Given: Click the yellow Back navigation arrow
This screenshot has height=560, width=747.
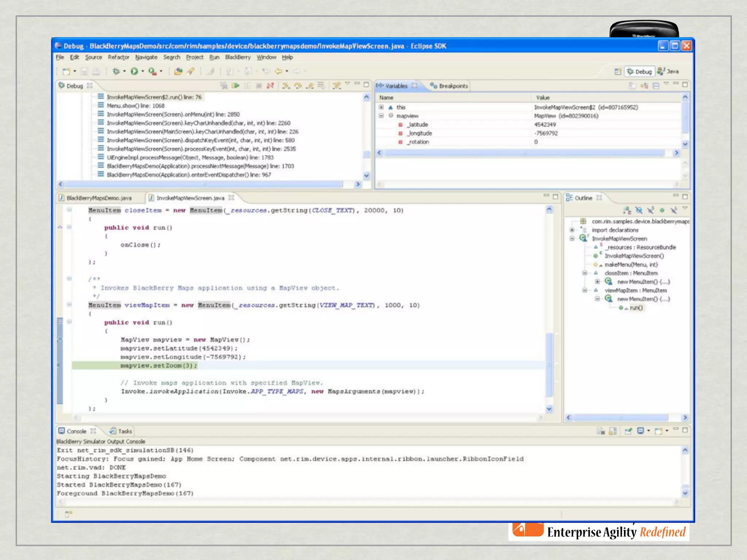Looking at the screenshot, I should click(x=278, y=71).
